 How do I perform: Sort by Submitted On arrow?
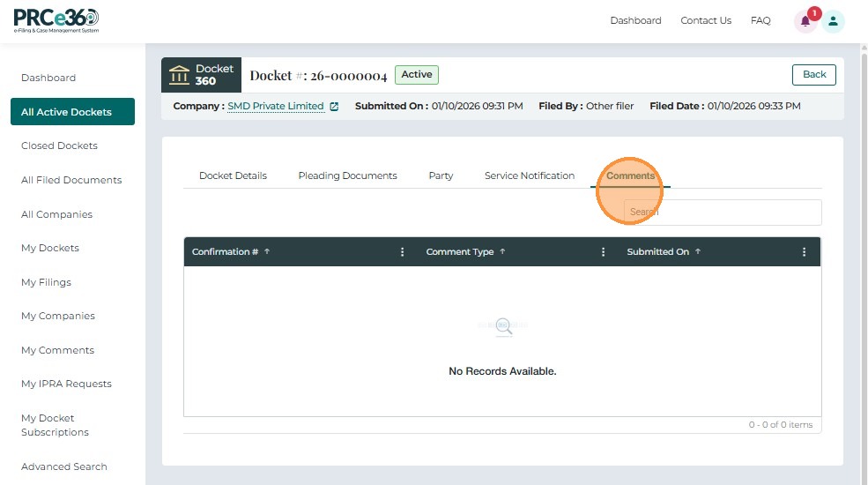click(x=698, y=251)
